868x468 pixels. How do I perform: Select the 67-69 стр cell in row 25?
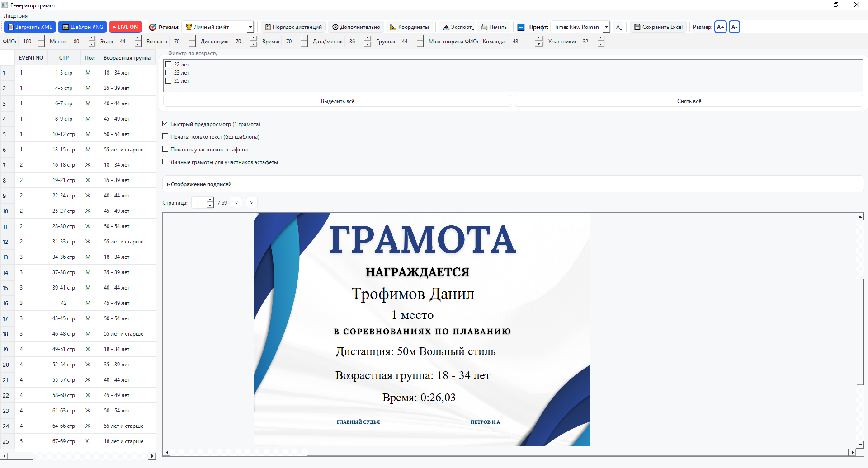[64, 441]
